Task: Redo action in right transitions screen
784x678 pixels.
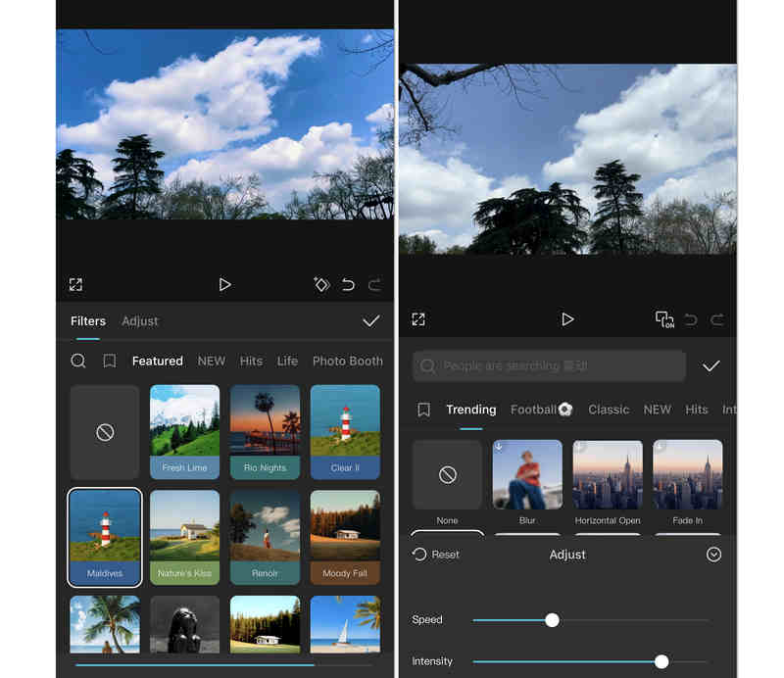Action: [717, 319]
